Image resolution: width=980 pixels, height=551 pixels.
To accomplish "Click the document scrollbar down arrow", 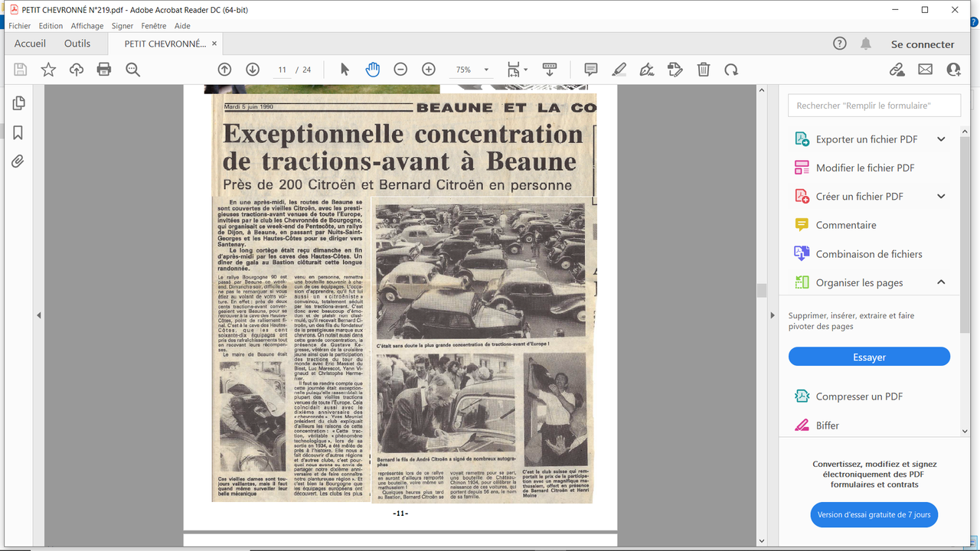I will tap(762, 541).
